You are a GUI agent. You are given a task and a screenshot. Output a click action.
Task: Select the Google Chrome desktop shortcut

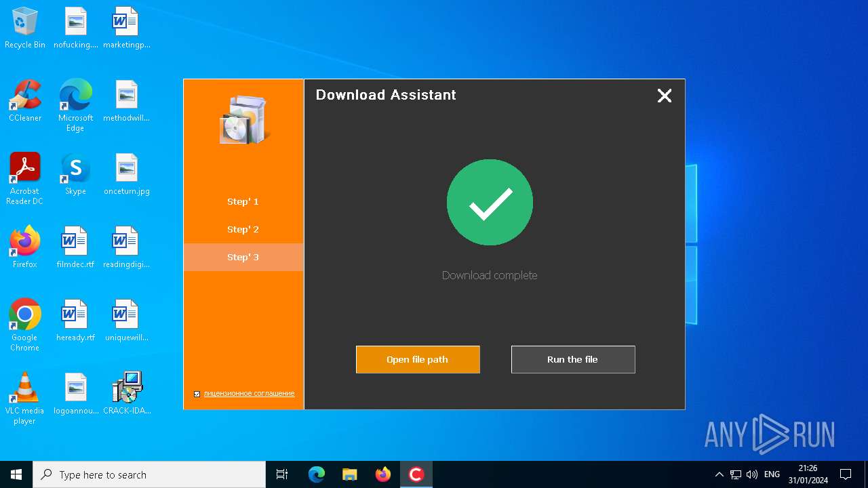pos(25,325)
